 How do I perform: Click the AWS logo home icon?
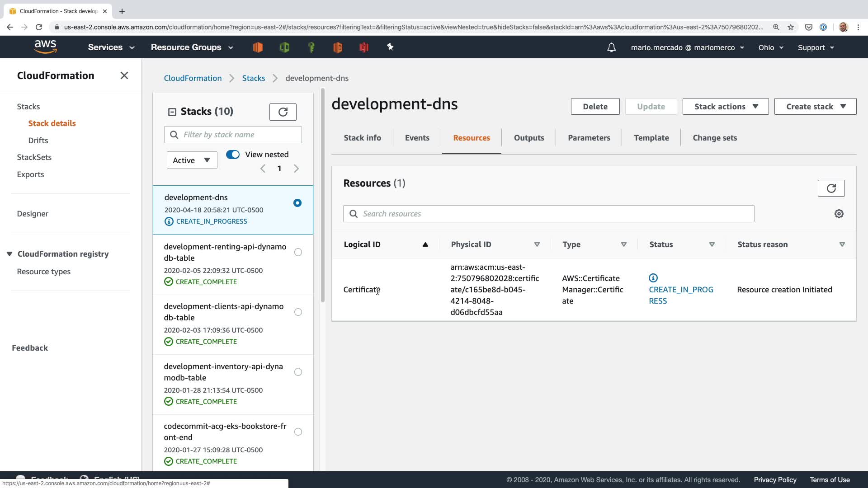click(x=46, y=47)
